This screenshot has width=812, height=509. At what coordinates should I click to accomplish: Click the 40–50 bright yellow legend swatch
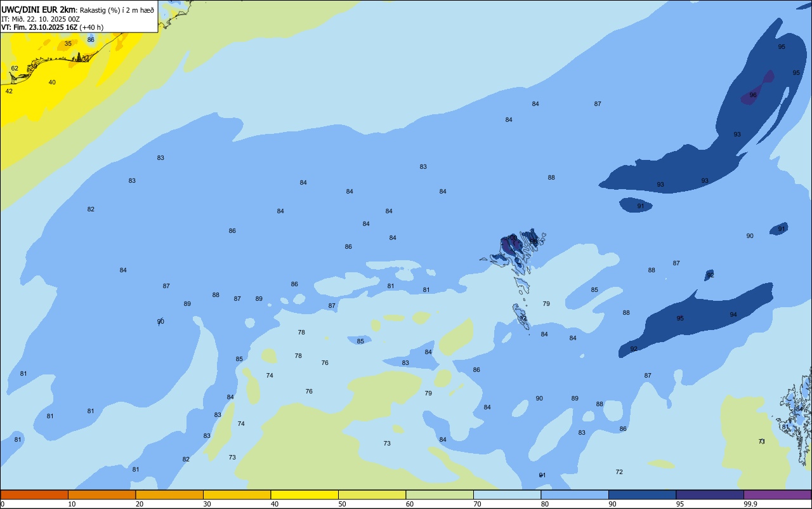[304, 494]
